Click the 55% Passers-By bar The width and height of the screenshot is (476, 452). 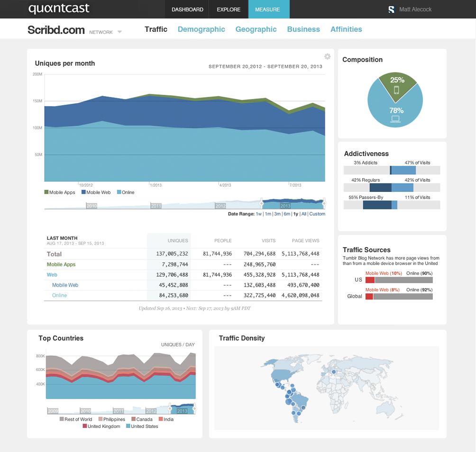coord(392,205)
